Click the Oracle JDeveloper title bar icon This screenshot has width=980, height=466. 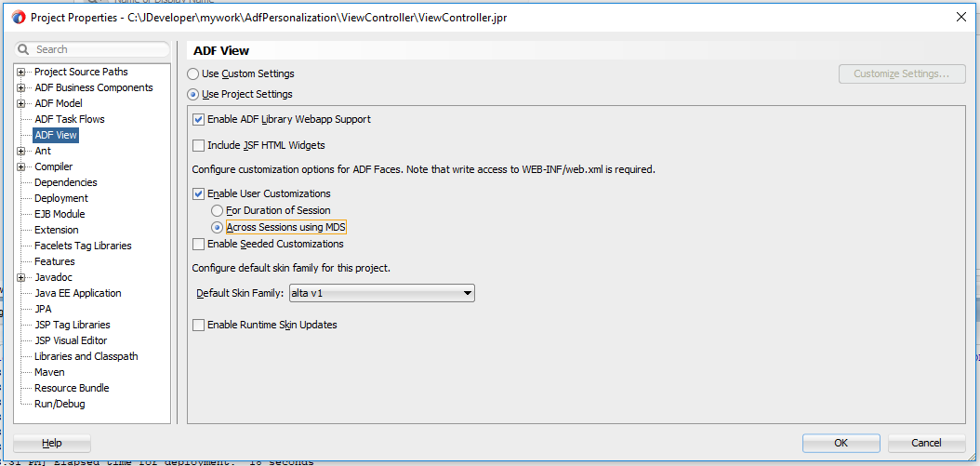(x=19, y=18)
